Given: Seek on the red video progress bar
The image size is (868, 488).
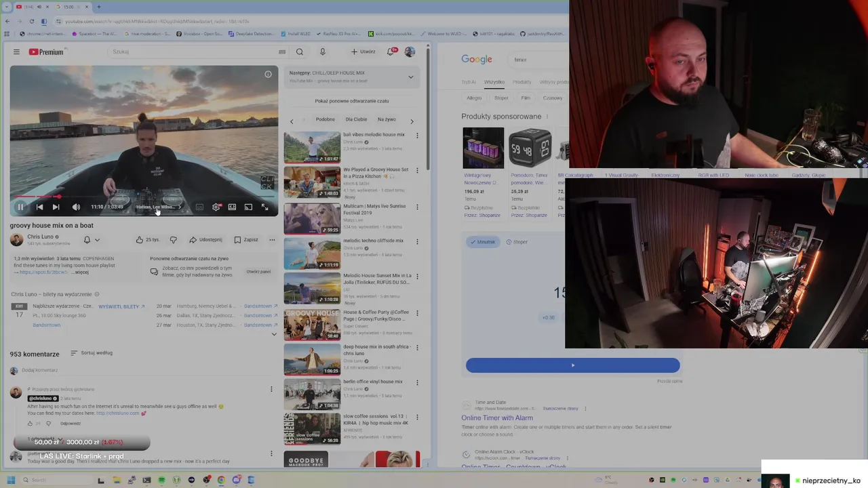Looking at the screenshot, I should pos(144,197).
